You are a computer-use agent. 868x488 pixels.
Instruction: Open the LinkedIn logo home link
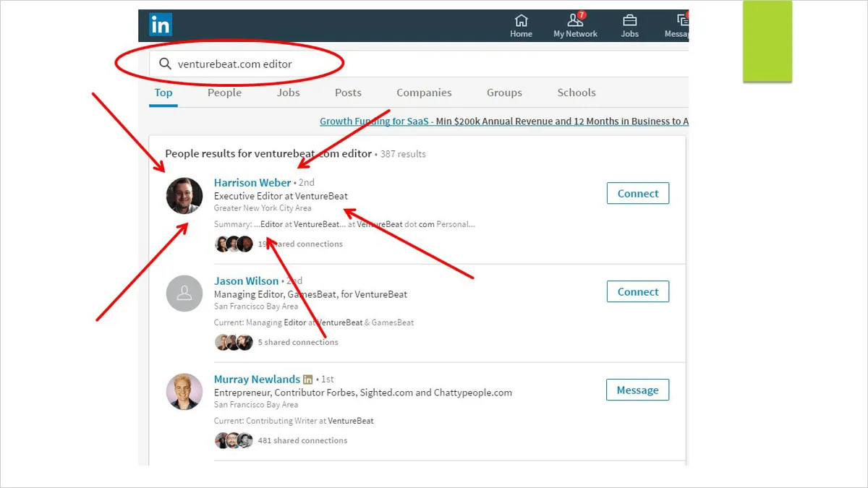(161, 25)
